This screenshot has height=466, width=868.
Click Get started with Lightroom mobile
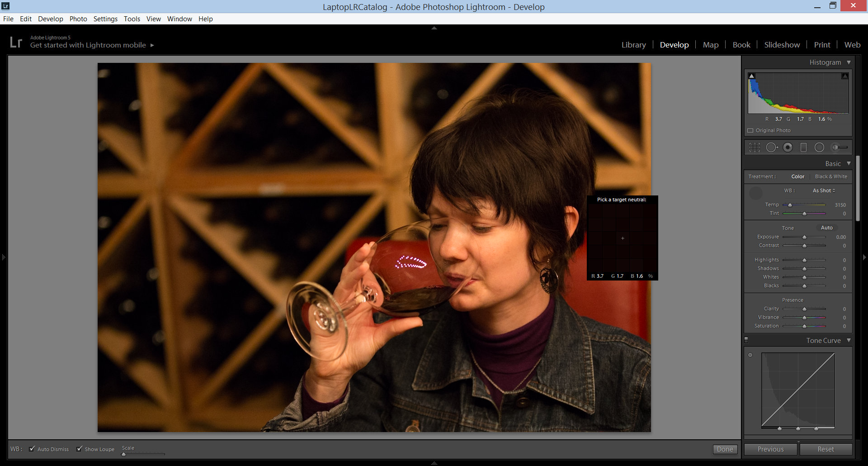(x=88, y=45)
